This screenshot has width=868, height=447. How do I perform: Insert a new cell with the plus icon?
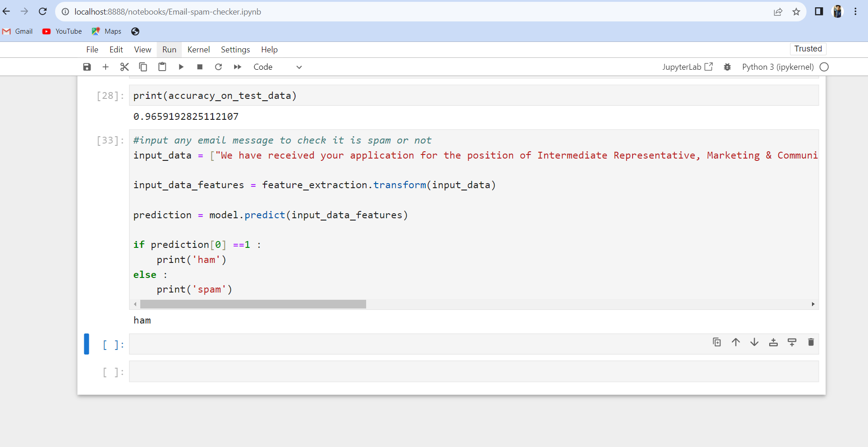click(105, 67)
